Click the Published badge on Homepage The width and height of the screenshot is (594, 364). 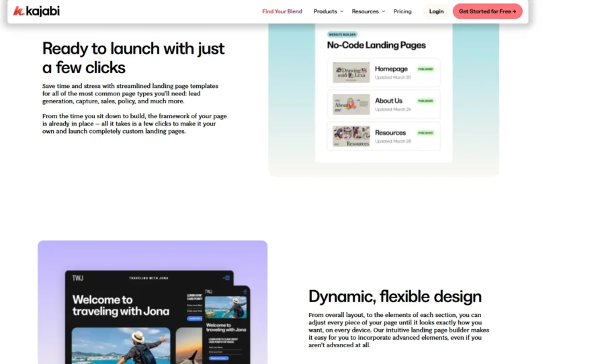[425, 69]
